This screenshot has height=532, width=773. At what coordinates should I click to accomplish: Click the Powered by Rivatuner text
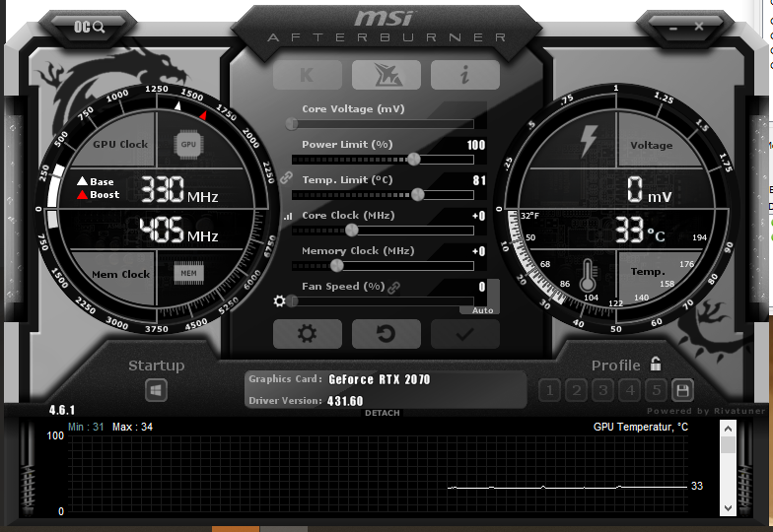coord(706,410)
